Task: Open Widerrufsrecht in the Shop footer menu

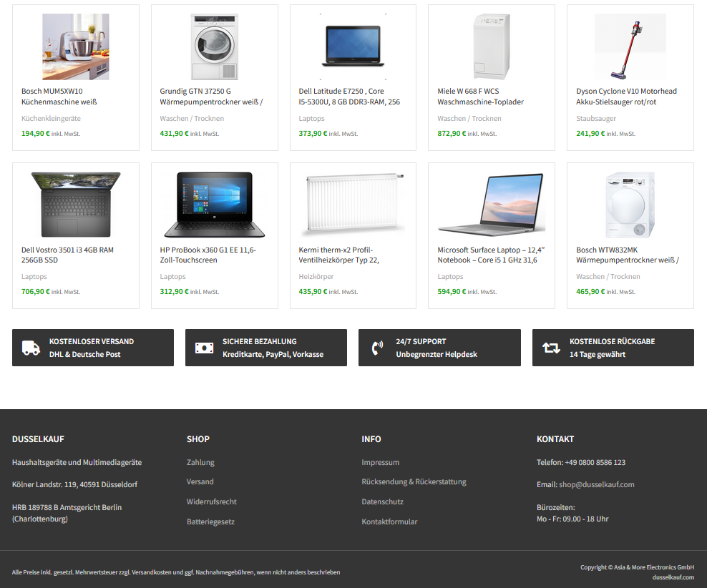Action: pyautogui.click(x=212, y=501)
